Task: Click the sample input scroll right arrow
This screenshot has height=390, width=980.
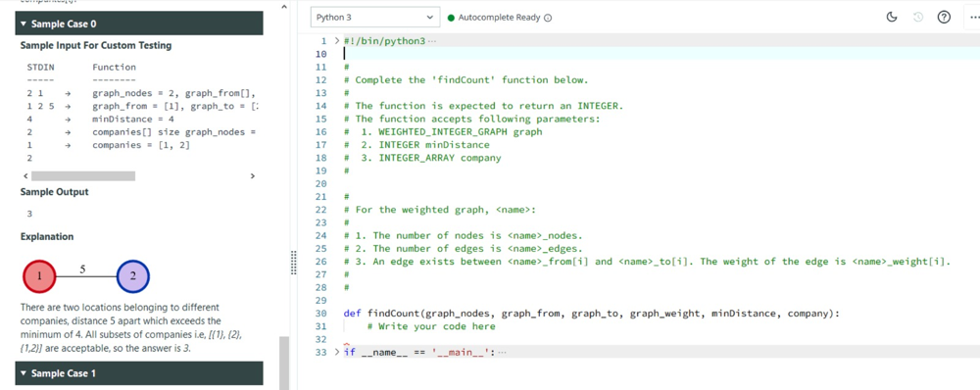Action: (253, 176)
